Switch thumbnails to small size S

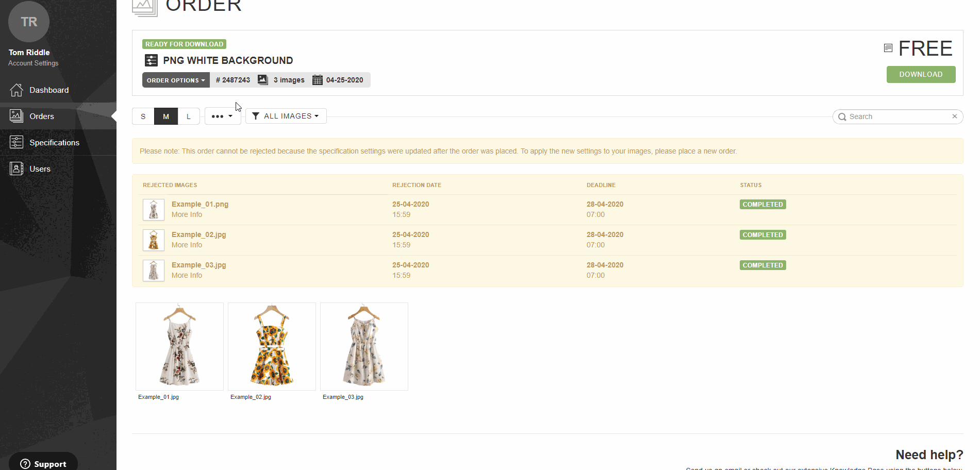[143, 116]
